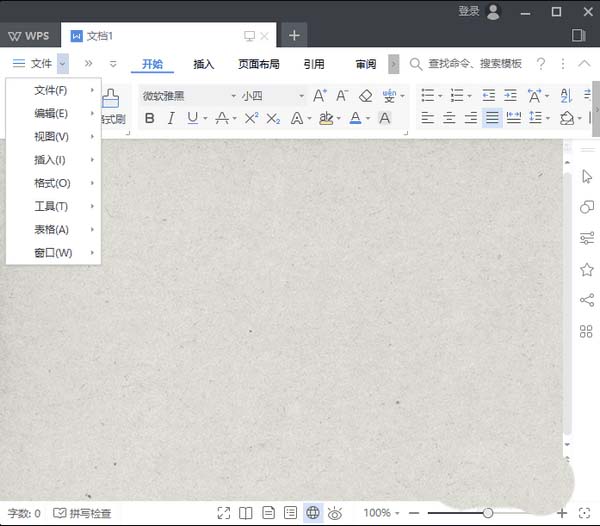Image resolution: width=600 pixels, height=526 pixels.
Task: Enable justified text alignment
Action: (x=492, y=118)
